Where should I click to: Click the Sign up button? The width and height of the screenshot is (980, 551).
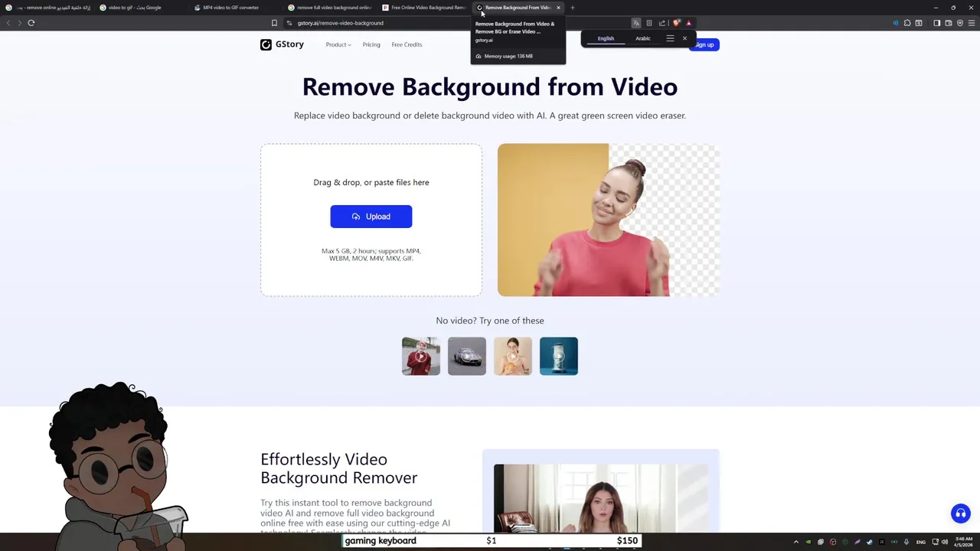coord(704,44)
